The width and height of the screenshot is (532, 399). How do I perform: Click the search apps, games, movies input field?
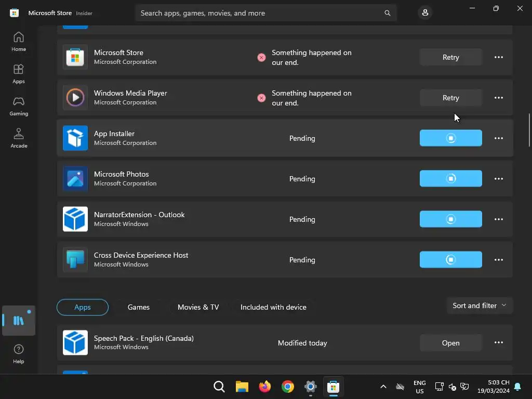(x=265, y=13)
